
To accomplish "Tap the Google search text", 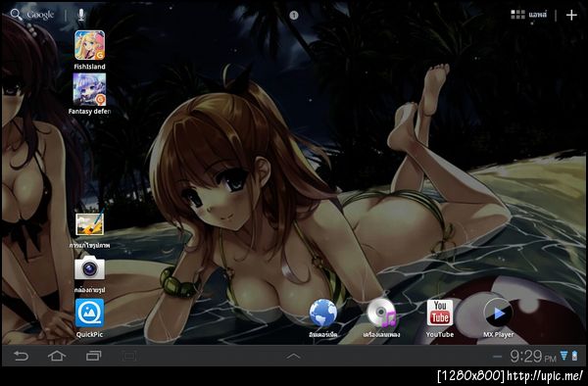I will coord(40,15).
